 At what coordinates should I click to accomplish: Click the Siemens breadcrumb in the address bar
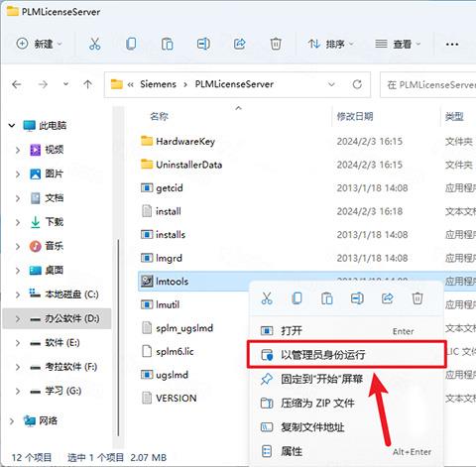click(158, 84)
